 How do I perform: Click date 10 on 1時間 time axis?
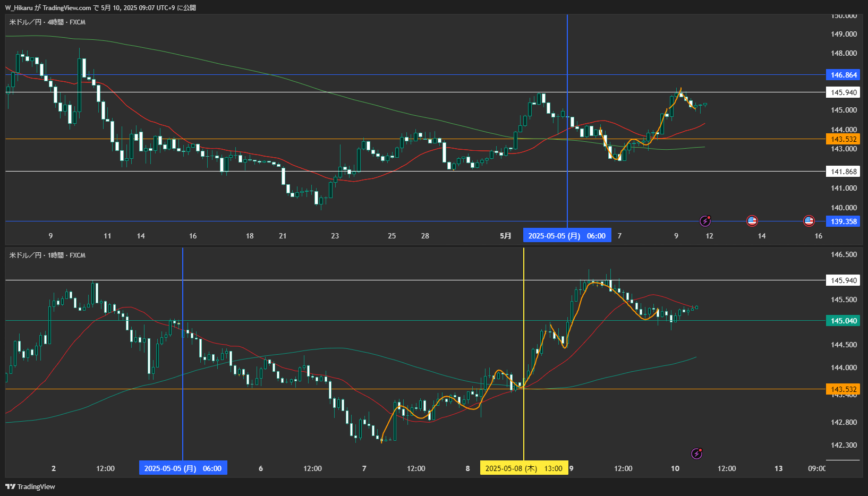coord(675,468)
